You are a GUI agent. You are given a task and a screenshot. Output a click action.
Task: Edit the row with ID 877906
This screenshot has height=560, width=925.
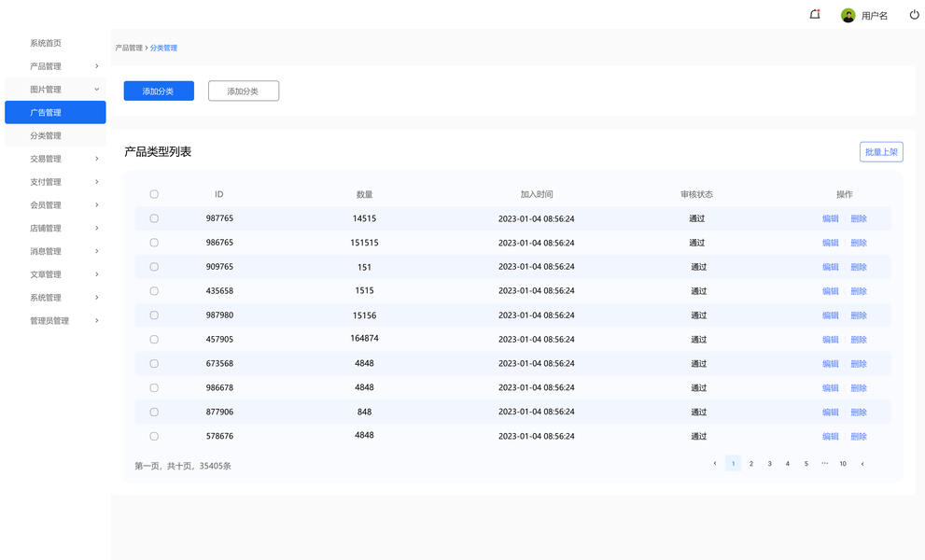tap(831, 412)
